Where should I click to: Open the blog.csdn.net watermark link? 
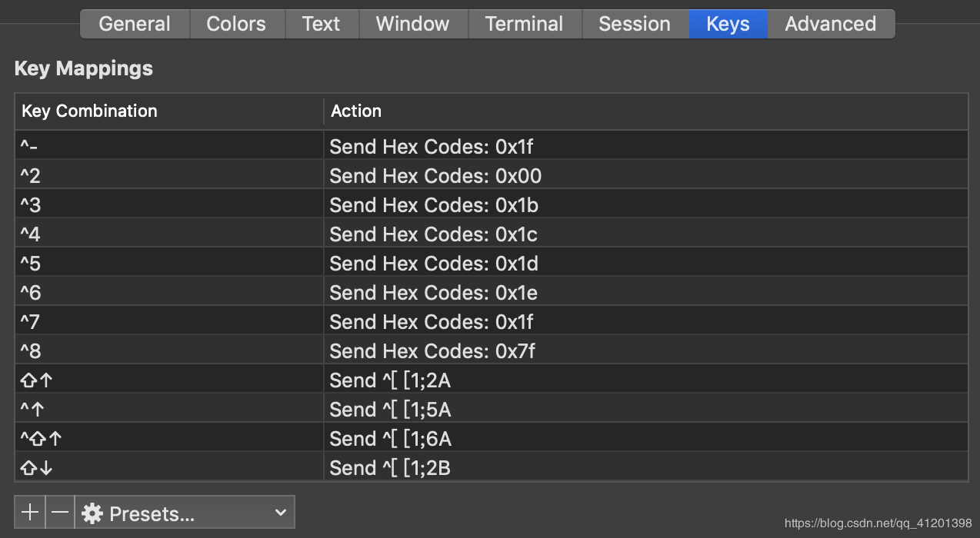[x=878, y=523]
